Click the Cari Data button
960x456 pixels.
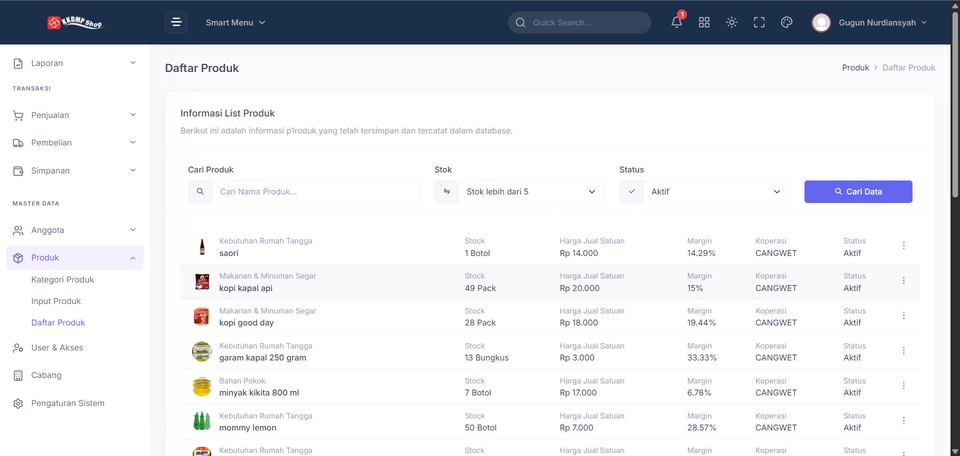[858, 192]
